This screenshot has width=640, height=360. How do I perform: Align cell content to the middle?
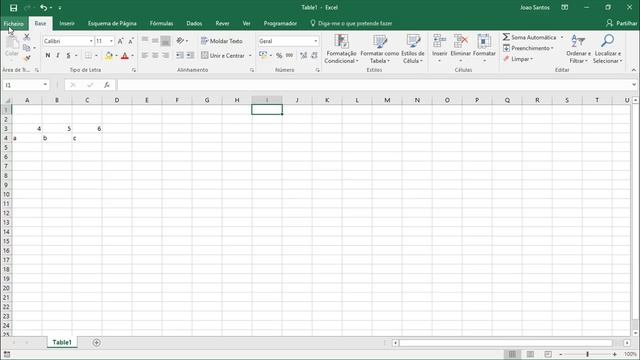click(155, 41)
